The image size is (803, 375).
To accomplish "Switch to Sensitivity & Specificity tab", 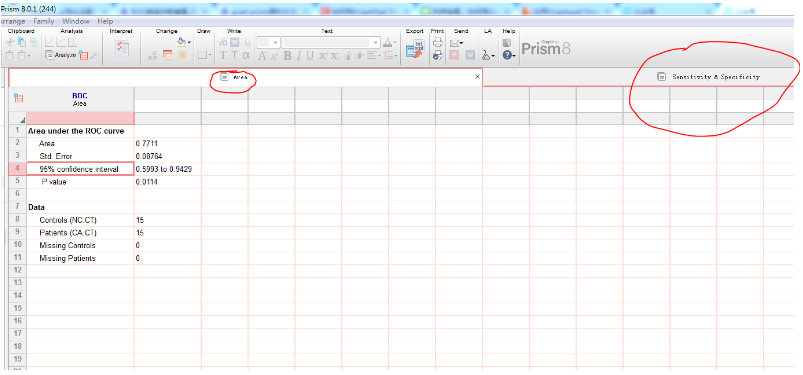I will pyautogui.click(x=709, y=77).
